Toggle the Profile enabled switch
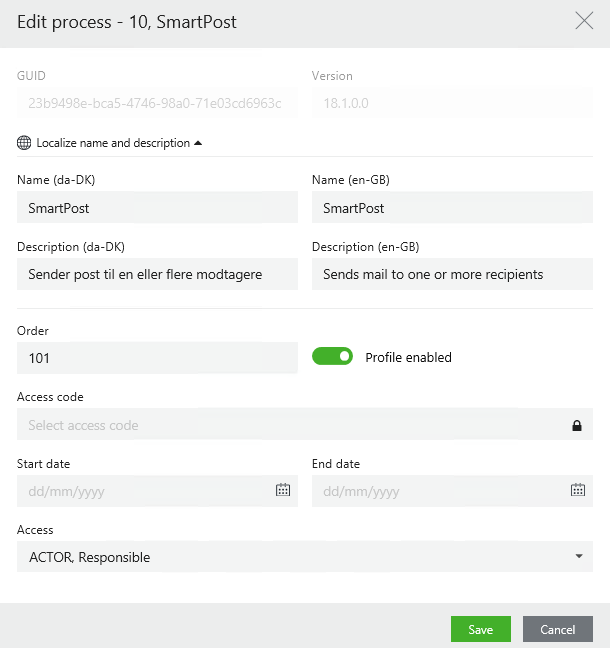 pyautogui.click(x=333, y=357)
